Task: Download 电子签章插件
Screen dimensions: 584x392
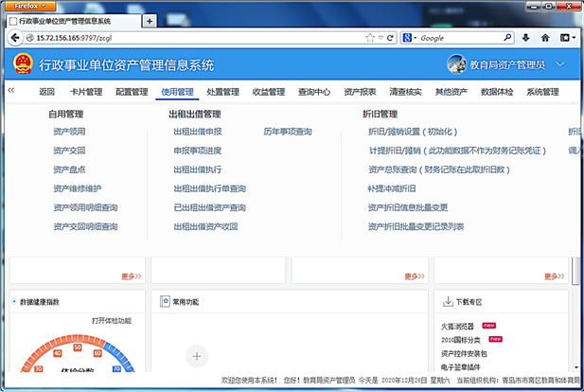Action: [x=461, y=367]
